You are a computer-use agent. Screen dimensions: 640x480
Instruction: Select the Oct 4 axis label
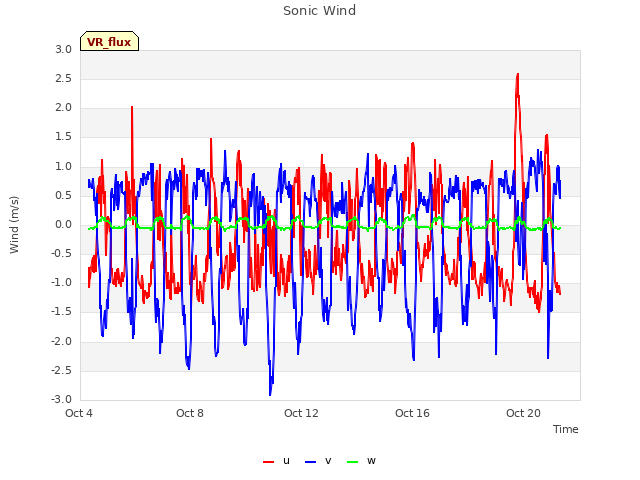79,413
